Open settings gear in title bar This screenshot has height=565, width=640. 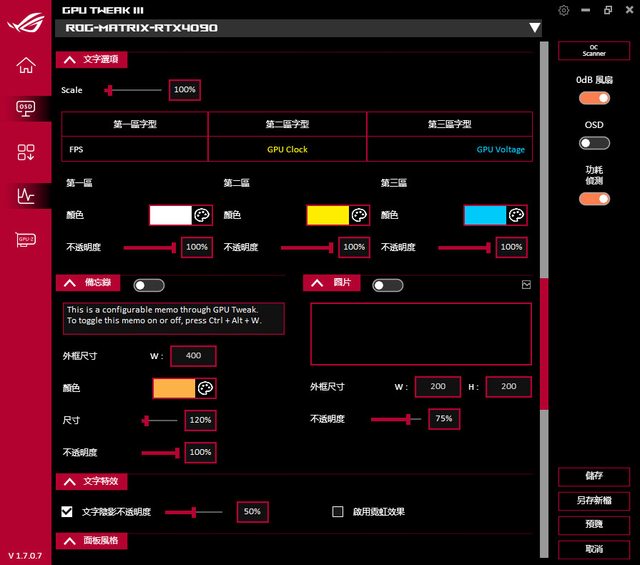coord(564,10)
